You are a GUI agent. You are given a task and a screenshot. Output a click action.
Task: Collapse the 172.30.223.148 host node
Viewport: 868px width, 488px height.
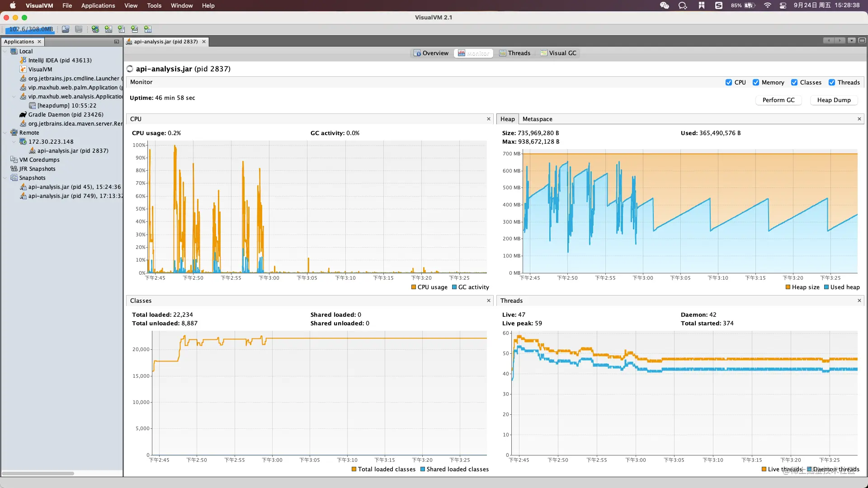tap(14, 141)
